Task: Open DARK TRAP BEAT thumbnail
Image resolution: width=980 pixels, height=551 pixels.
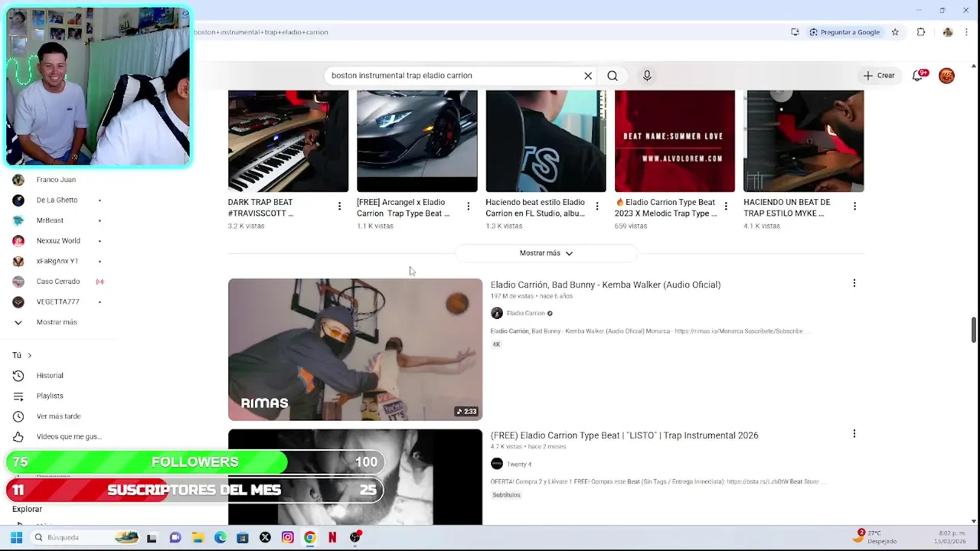Action: tap(288, 141)
